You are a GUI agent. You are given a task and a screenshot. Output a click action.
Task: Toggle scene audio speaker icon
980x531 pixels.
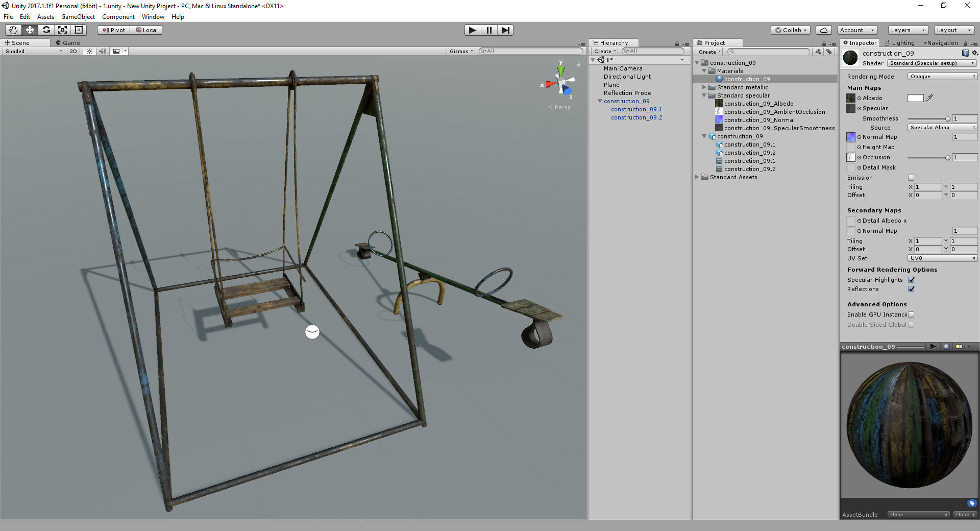click(x=103, y=51)
